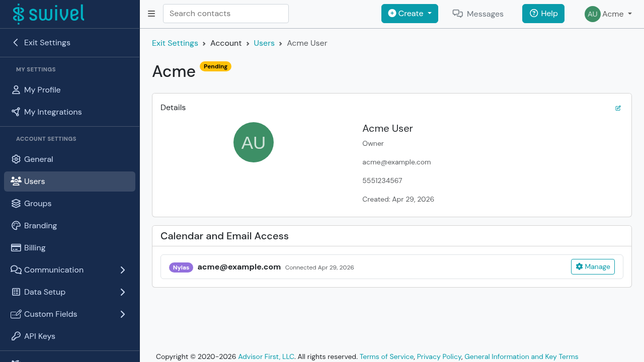The image size is (644, 362).
Task: Click the edit details pencil icon
Action: tap(618, 108)
